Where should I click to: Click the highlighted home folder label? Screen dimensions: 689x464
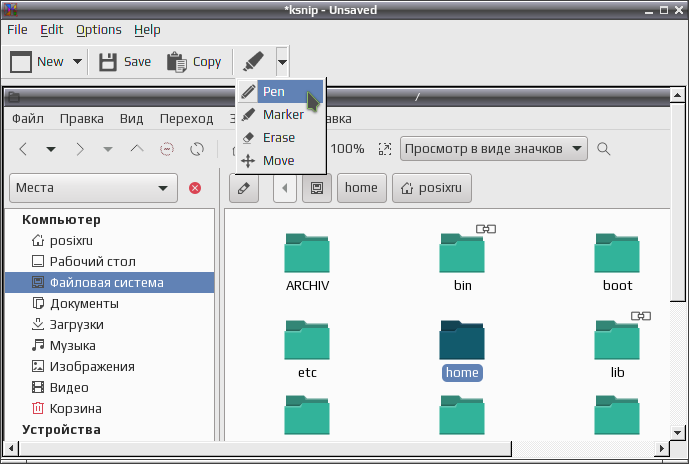coord(462,373)
